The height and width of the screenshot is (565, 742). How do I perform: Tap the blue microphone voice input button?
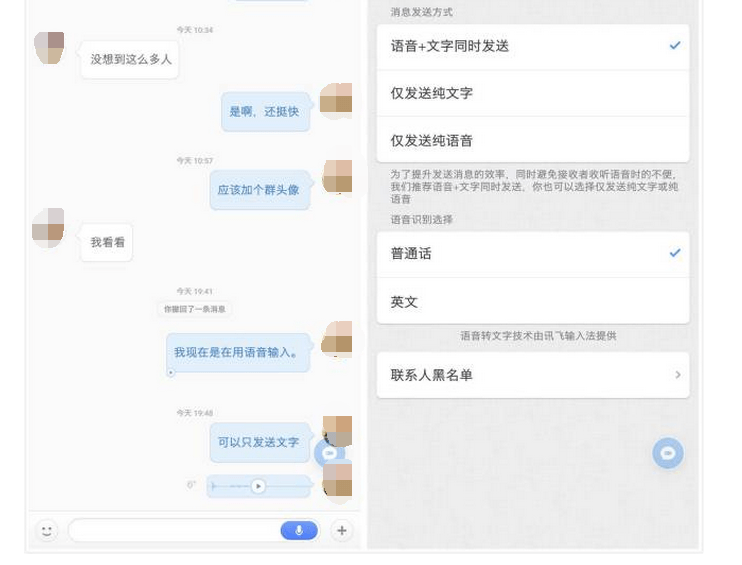coord(298,530)
